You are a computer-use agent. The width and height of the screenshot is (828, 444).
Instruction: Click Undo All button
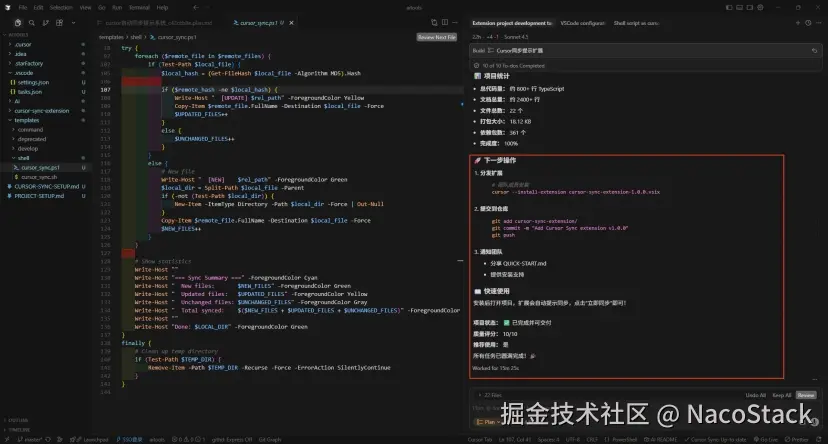(x=756, y=395)
